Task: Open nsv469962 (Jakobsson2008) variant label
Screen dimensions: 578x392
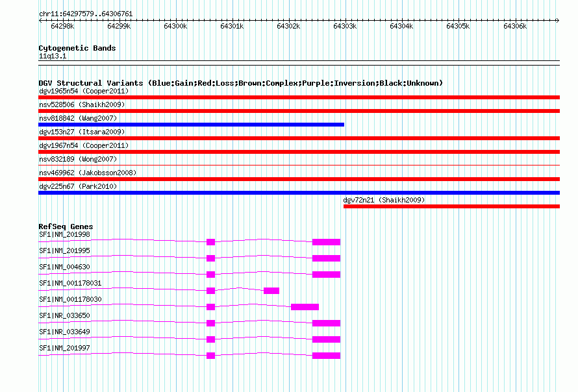Action: pyautogui.click(x=88, y=173)
